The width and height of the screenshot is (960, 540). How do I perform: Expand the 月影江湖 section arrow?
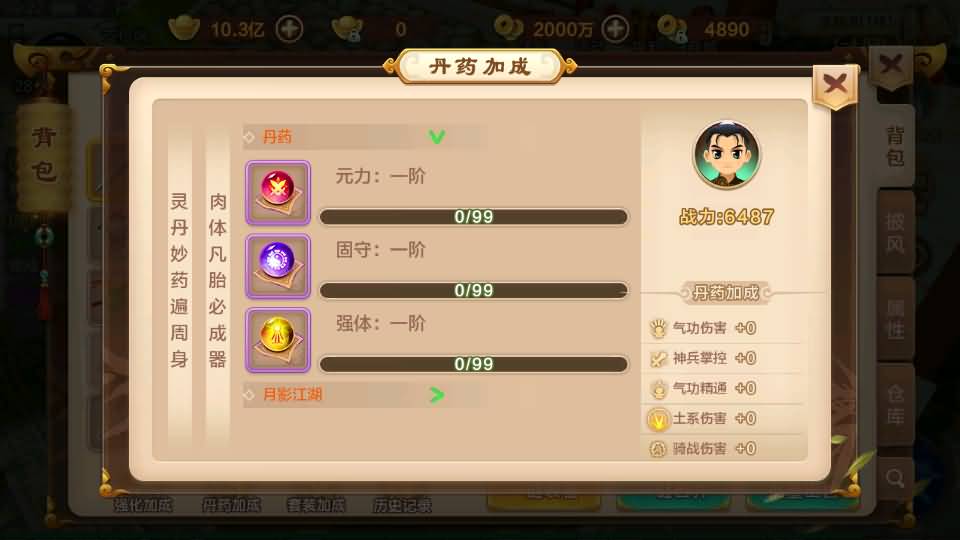[437, 395]
